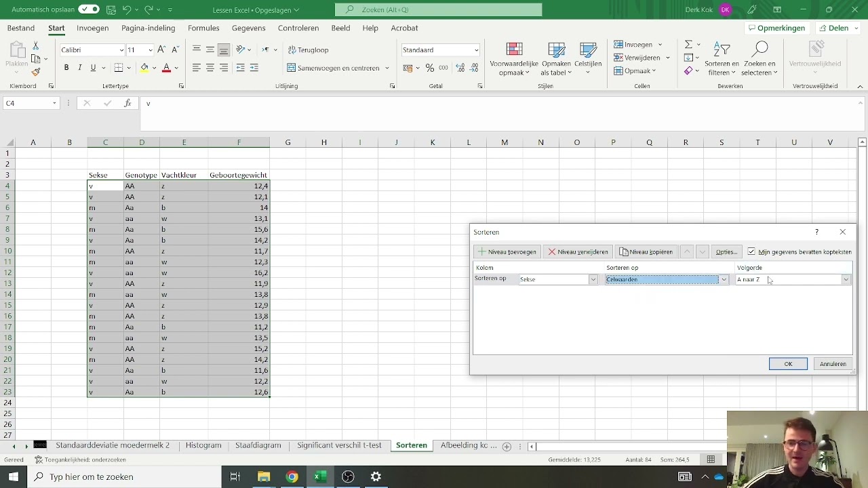This screenshot has width=868, height=488.
Task: Open the A naar Z order dropdown
Action: pos(846,279)
